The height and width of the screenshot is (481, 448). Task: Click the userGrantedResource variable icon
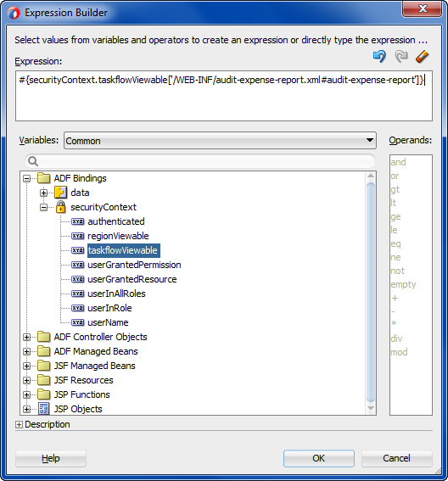[77, 279]
